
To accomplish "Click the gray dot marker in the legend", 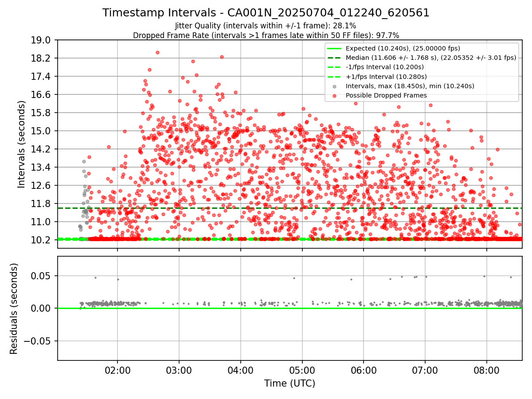I will click(x=335, y=86).
